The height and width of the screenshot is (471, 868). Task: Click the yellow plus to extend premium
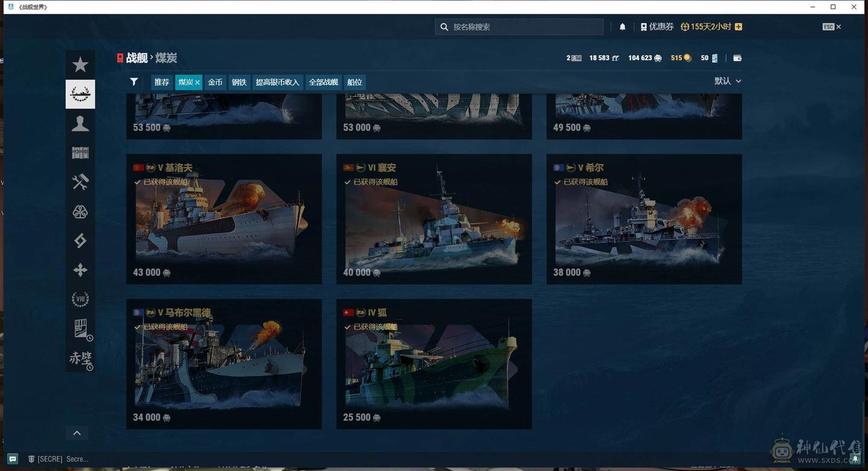[x=738, y=27]
